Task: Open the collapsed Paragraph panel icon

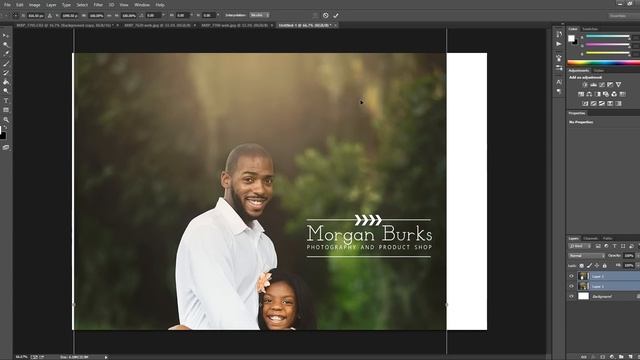Action: pyautogui.click(x=559, y=91)
